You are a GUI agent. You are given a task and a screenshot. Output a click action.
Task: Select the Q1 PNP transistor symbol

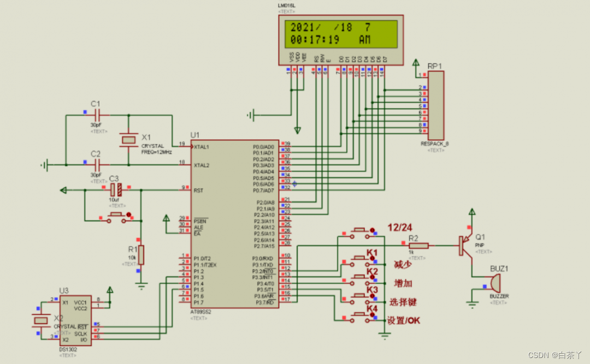pos(465,246)
